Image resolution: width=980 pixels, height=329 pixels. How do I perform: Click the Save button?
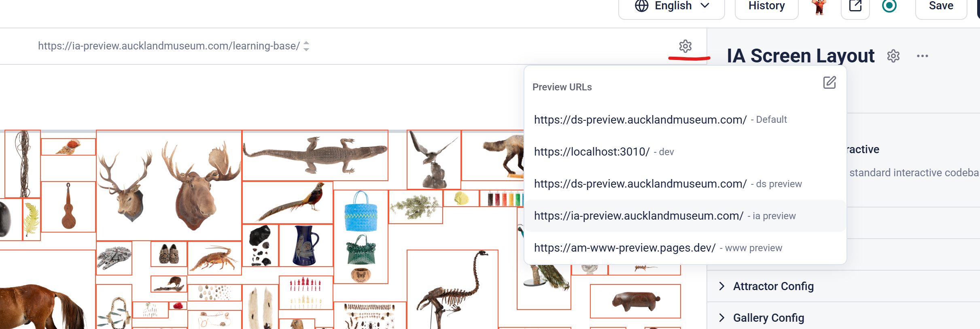click(x=941, y=6)
